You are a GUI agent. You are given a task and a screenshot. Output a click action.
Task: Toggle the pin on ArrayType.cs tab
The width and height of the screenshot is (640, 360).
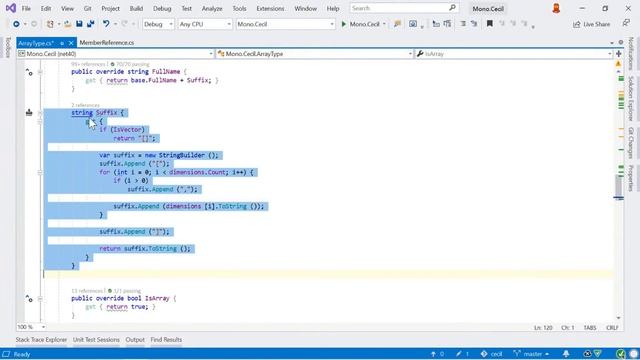[x=62, y=43]
